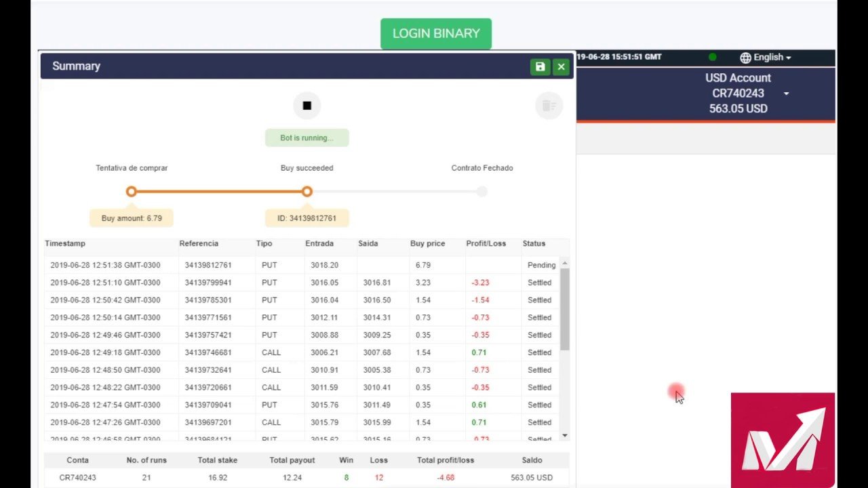The image size is (868, 488).
Task: Select reference 34139732641 in the table
Action: [208, 370]
